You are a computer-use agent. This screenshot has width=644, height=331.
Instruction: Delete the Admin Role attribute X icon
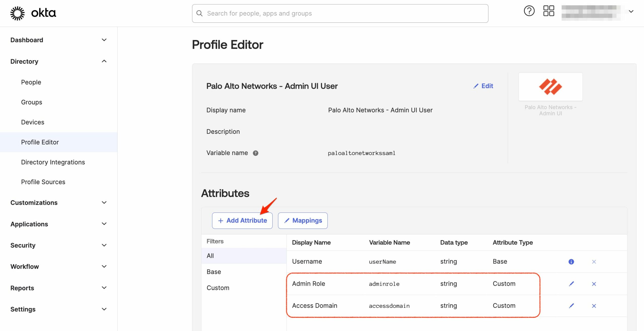(594, 284)
